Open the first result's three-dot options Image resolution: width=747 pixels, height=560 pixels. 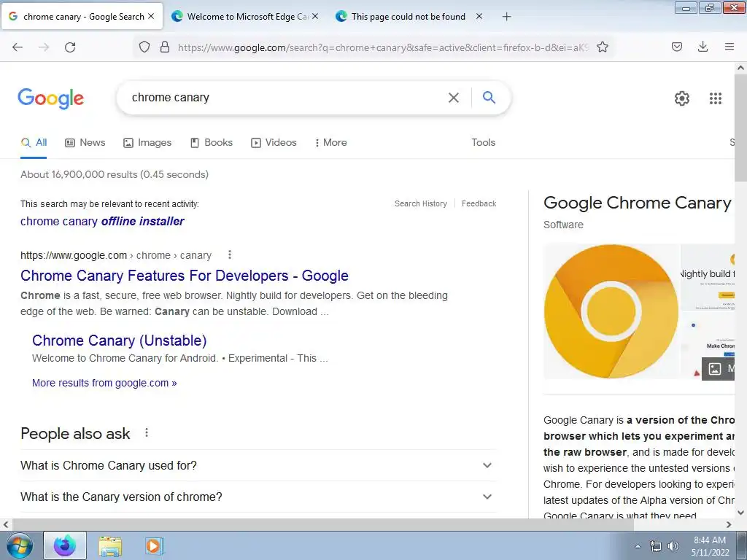230,254
